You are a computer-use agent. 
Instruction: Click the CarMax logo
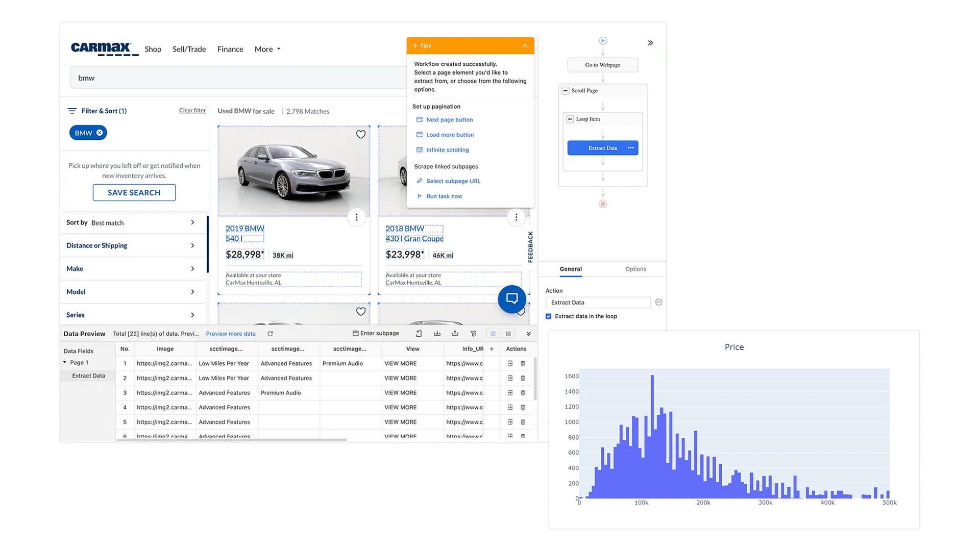pyautogui.click(x=104, y=48)
